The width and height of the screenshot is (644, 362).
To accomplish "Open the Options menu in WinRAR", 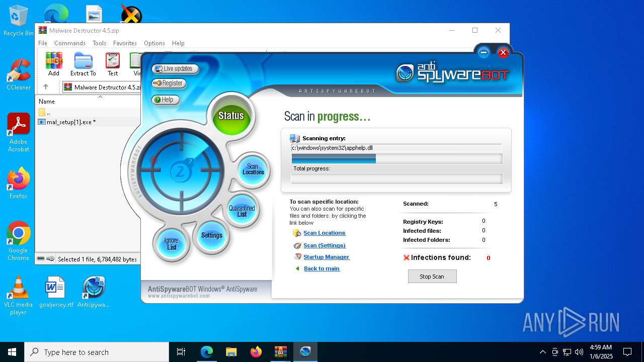I will pos(154,43).
